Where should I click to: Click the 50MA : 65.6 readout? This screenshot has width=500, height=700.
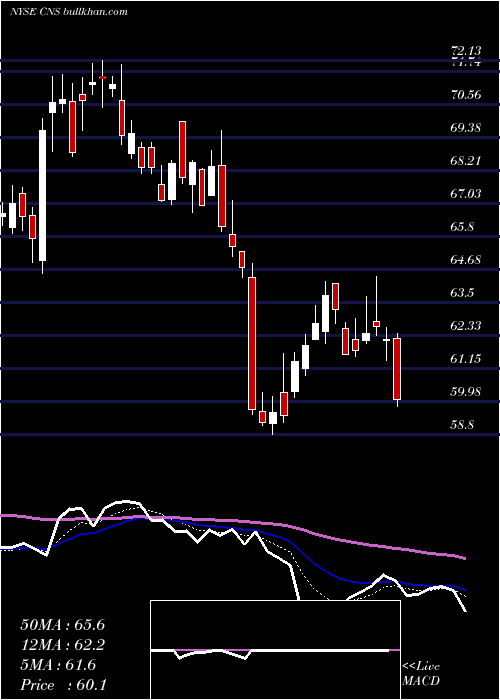click(x=62, y=625)
